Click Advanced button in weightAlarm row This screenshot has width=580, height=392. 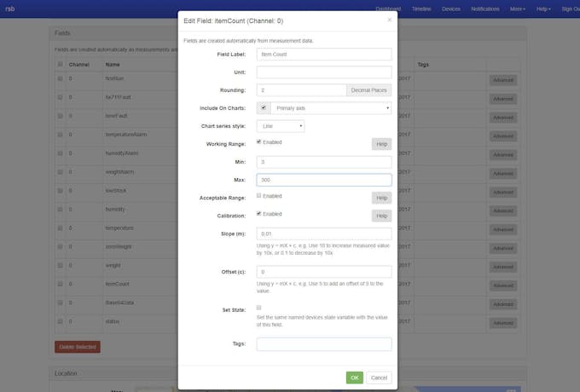point(503,174)
